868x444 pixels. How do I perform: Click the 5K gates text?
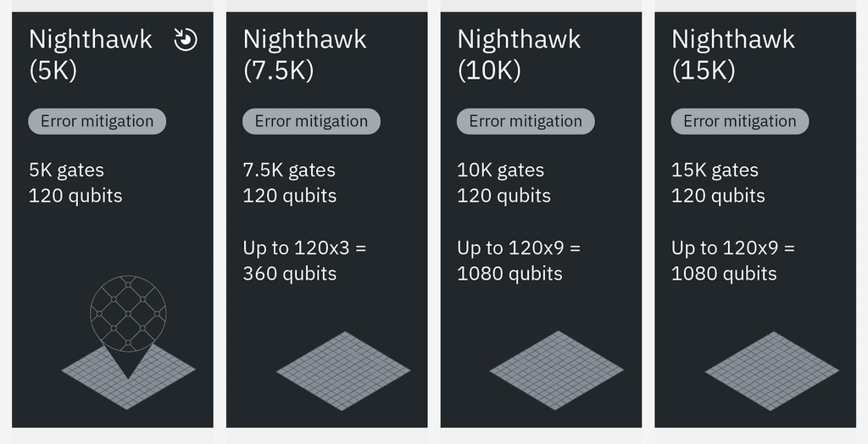point(66,170)
